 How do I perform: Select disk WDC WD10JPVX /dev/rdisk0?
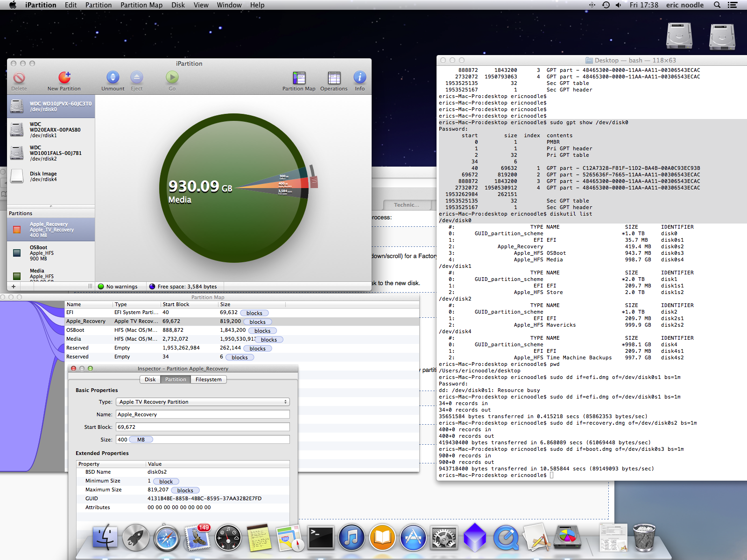pyautogui.click(x=51, y=106)
